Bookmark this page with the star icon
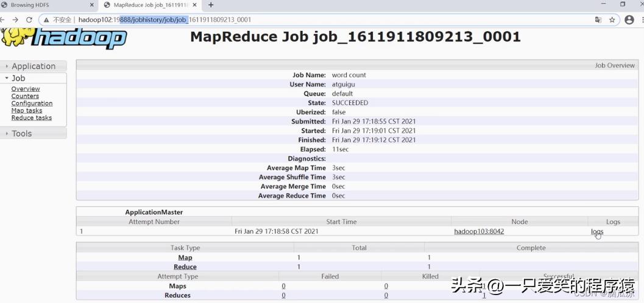 612,19
